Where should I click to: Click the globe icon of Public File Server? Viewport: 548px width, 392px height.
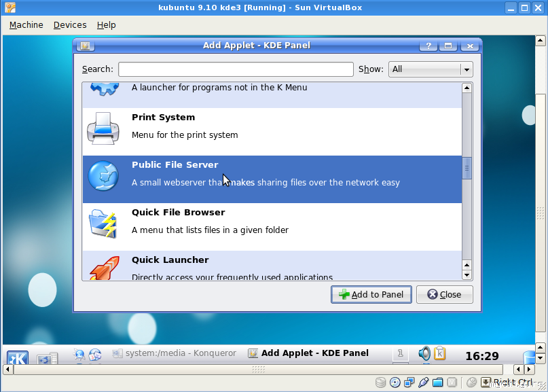(103, 176)
